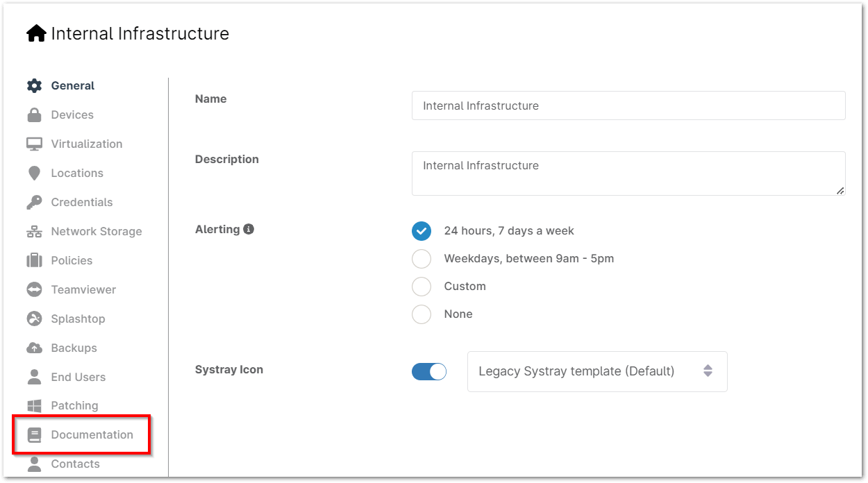Click into the Description text area
Screen dimensions: 868x483
click(628, 173)
